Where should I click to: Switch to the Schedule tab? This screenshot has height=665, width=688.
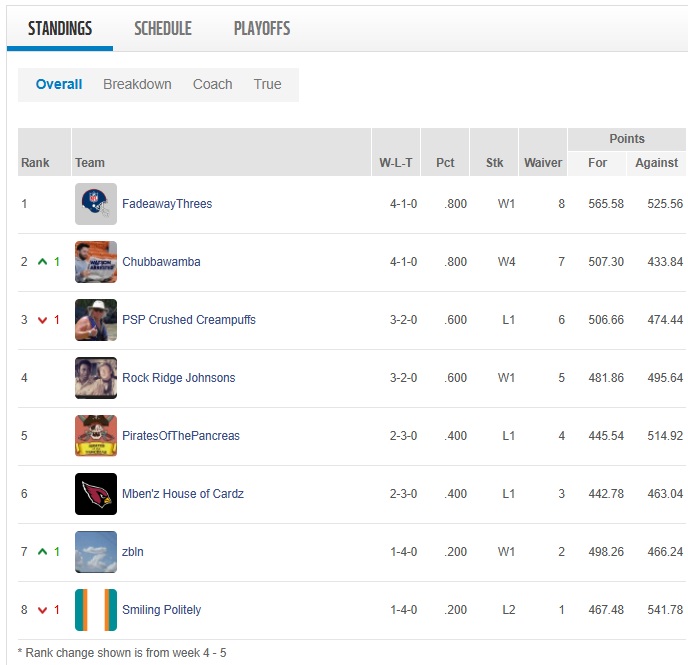(163, 29)
